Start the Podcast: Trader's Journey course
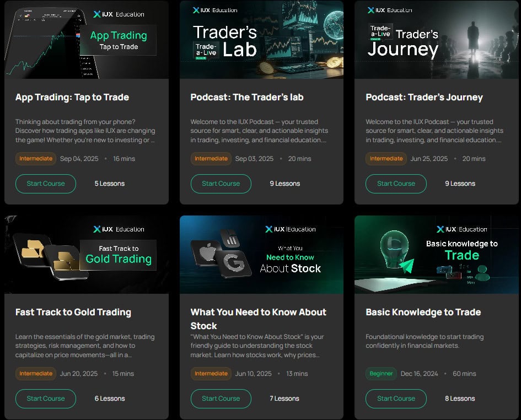This screenshot has width=521, height=420. click(x=396, y=184)
